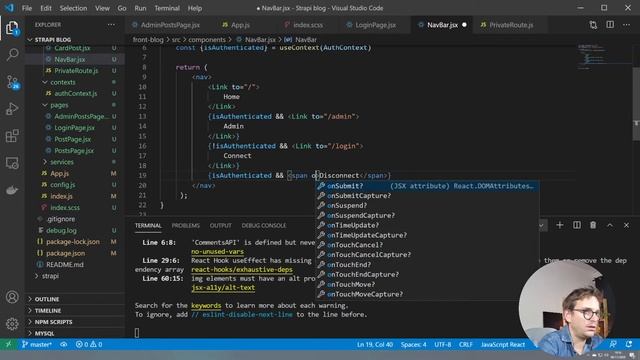Click the master branch indicator
This screenshot has width=640, height=360.
[37, 344]
